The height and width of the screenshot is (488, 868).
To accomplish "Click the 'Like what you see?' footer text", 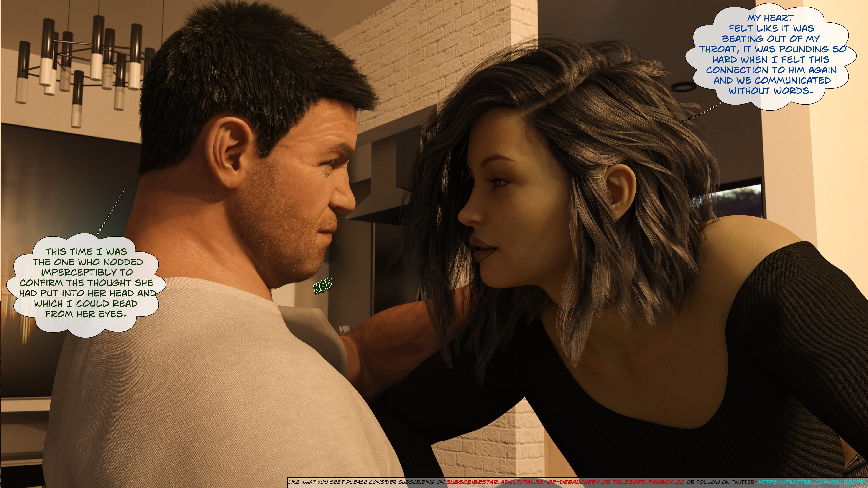I will [x=316, y=482].
